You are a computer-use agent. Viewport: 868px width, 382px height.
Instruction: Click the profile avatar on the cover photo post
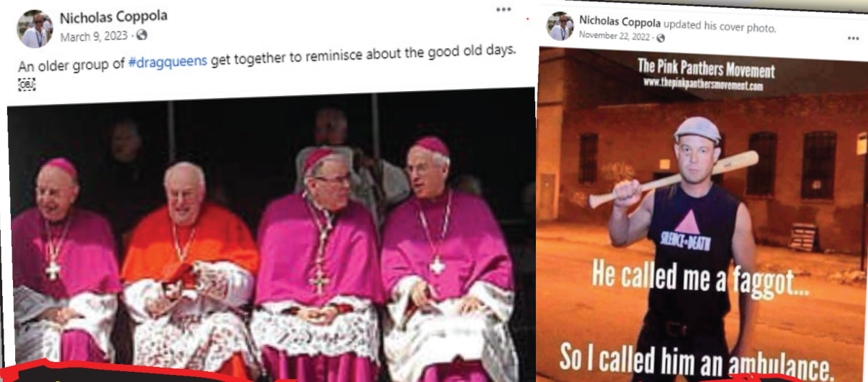560,27
